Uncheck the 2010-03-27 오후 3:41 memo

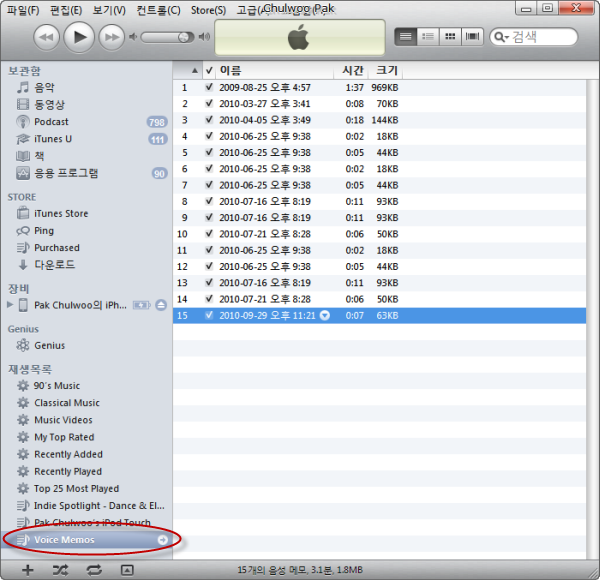point(209,103)
